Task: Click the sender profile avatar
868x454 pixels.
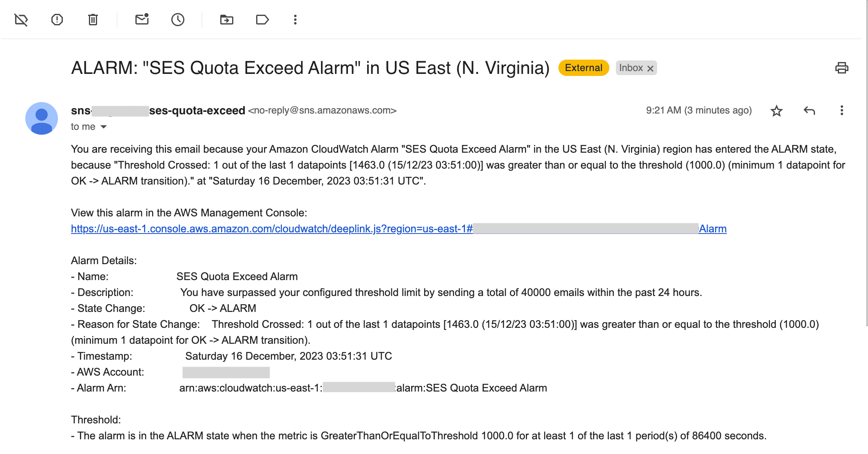Action: pyautogui.click(x=42, y=118)
